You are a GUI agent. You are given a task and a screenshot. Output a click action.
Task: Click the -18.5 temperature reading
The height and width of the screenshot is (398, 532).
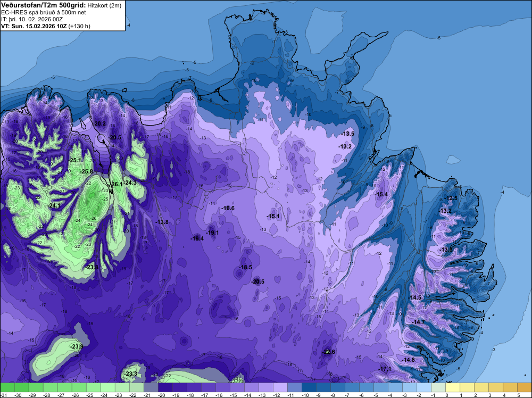coord(245,267)
